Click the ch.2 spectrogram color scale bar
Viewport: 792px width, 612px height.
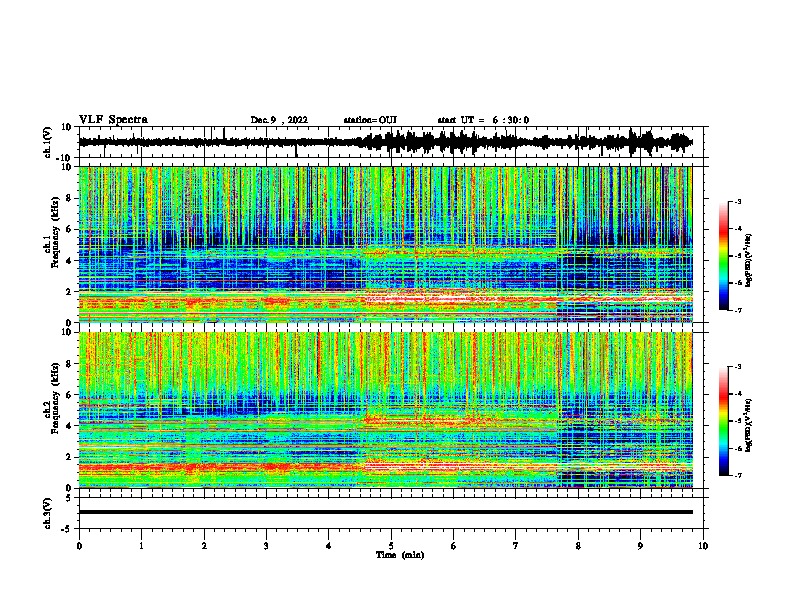click(x=723, y=421)
